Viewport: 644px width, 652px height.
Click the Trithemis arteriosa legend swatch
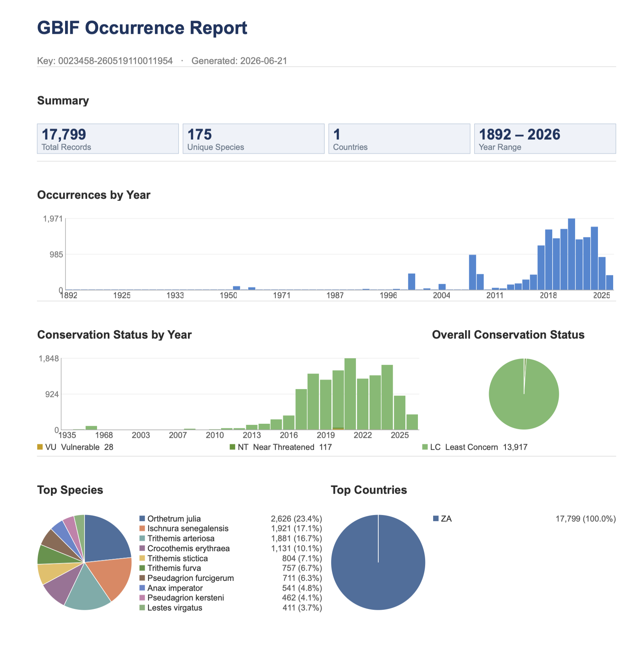[x=142, y=538]
